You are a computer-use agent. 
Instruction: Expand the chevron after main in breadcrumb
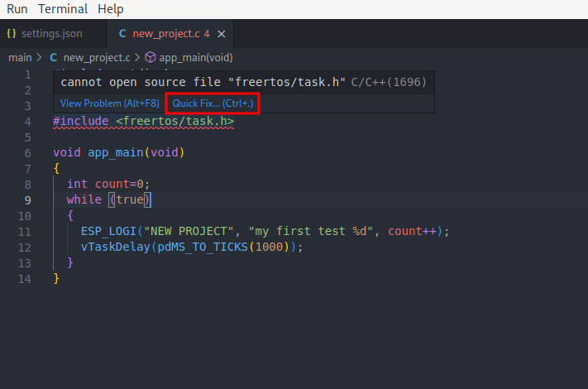click(40, 58)
